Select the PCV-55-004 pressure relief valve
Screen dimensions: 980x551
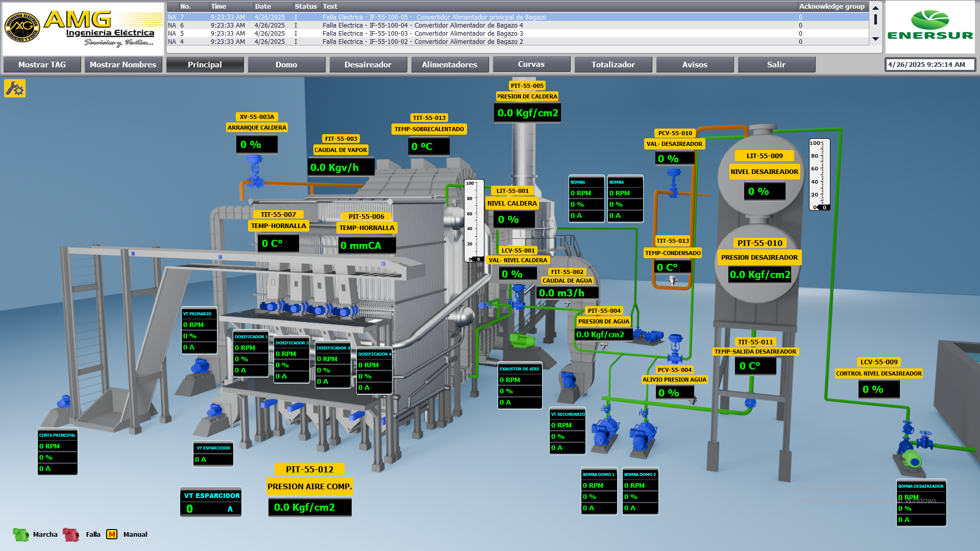pyautogui.click(x=675, y=348)
